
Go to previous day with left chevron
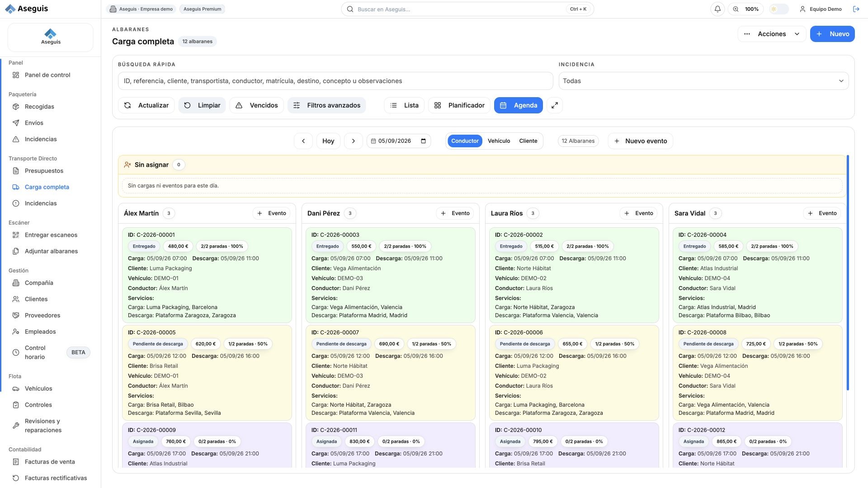[303, 141]
